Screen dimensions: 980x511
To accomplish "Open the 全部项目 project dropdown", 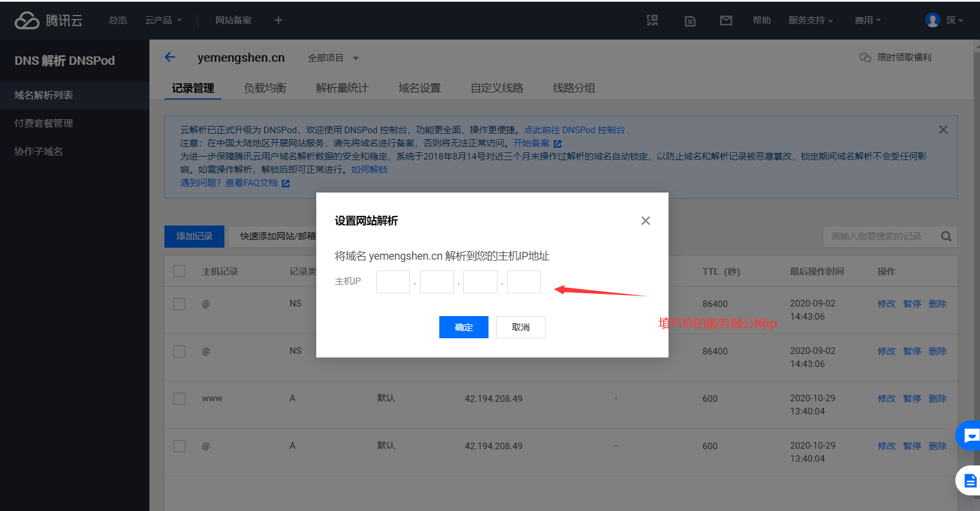I will click(x=333, y=58).
